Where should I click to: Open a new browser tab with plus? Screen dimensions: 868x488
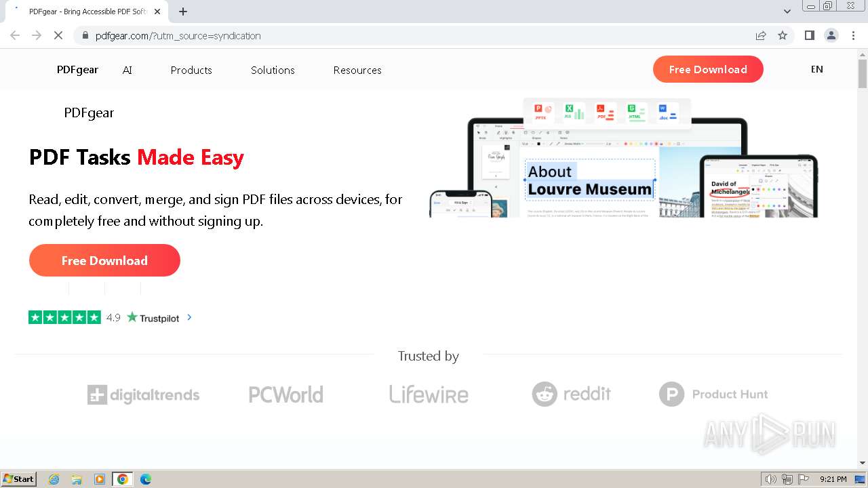(182, 12)
